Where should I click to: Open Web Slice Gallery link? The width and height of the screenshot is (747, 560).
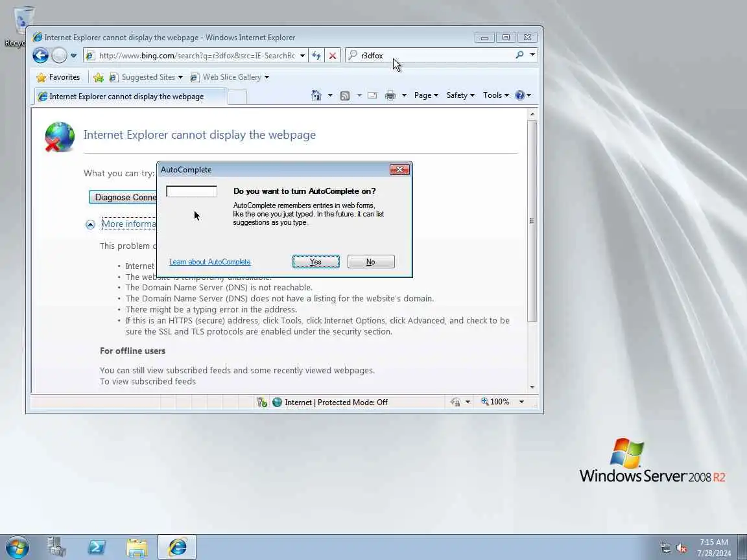(x=226, y=77)
